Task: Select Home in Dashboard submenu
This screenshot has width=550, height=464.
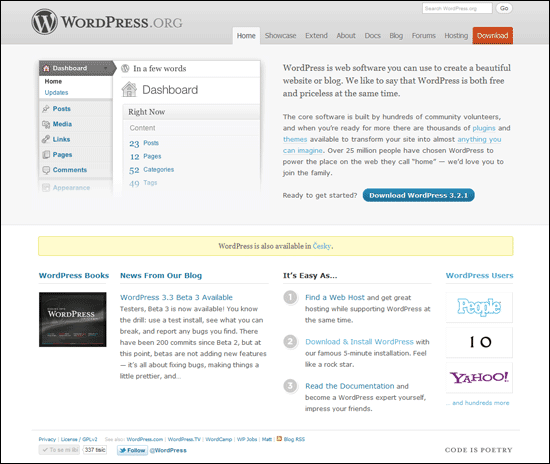Action: [53, 81]
